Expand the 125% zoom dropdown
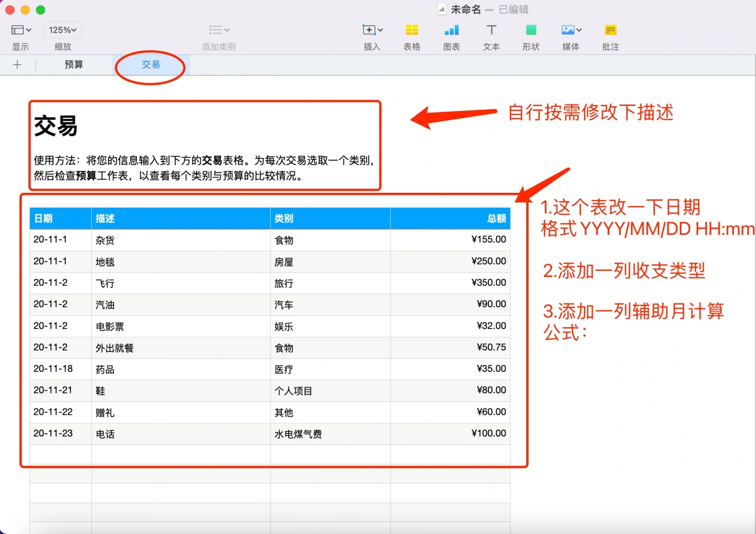Screen dimensions: 756x534 click(62, 30)
